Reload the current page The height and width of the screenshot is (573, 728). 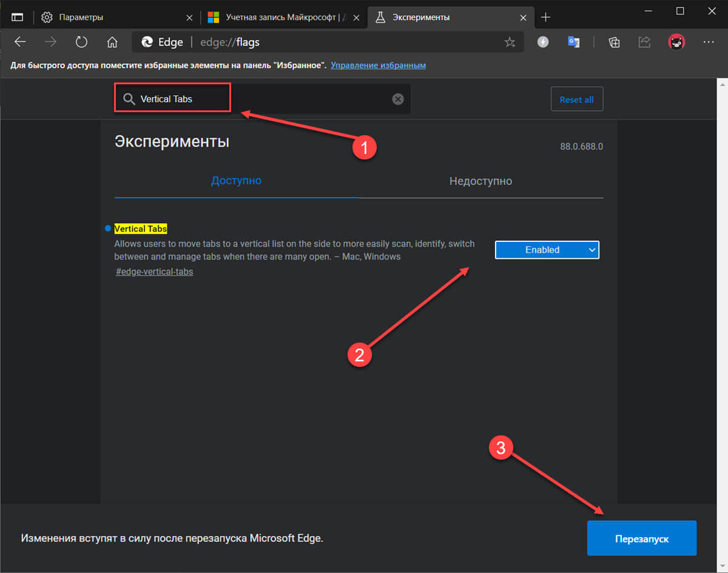(x=81, y=42)
